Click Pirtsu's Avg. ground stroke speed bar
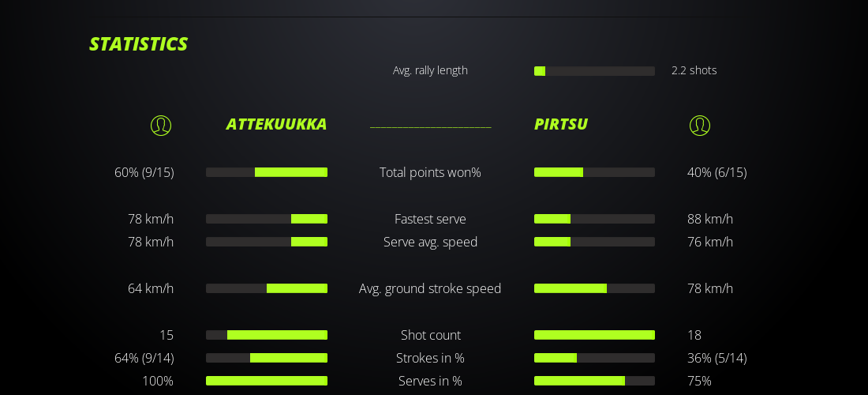 click(x=594, y=288)
